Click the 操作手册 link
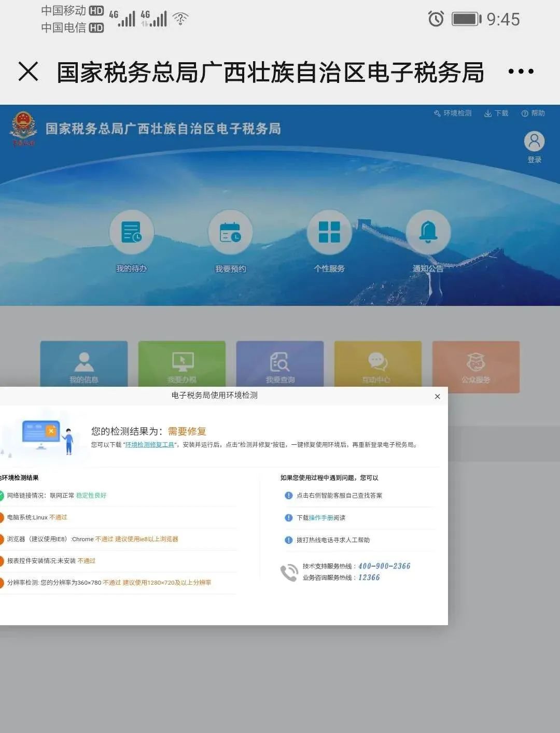Image resolution: width=560 pixels, height=733 pixels. 321,518
